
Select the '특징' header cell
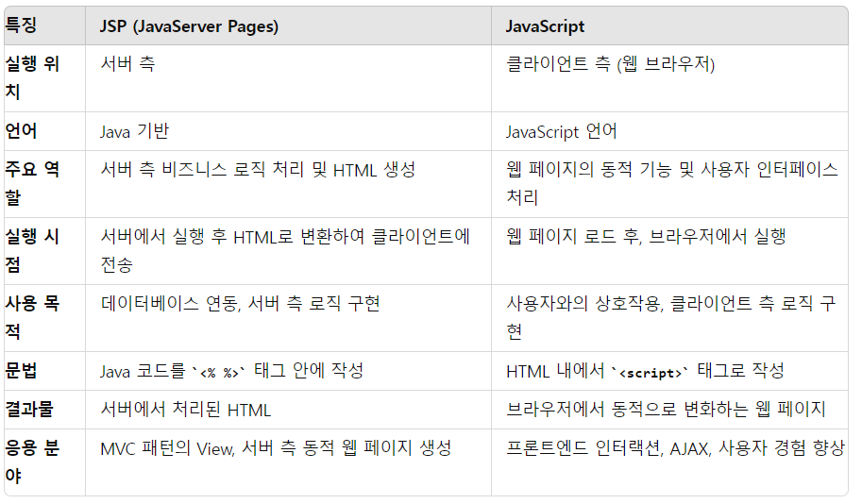tap(44, 25)
